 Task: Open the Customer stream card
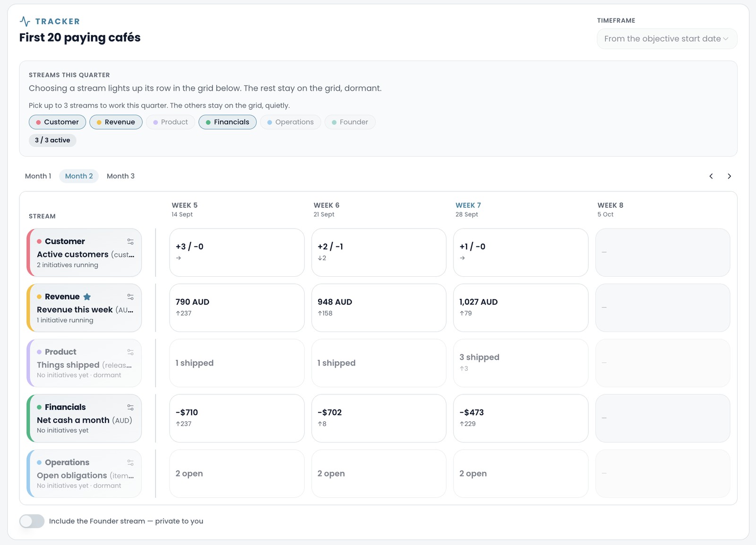pos(84,253)
